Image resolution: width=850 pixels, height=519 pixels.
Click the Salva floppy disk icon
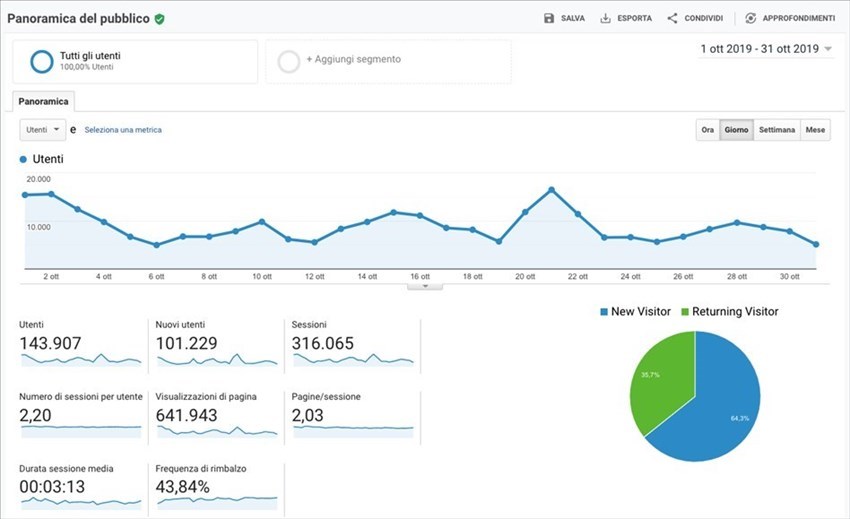pos(549,18)
